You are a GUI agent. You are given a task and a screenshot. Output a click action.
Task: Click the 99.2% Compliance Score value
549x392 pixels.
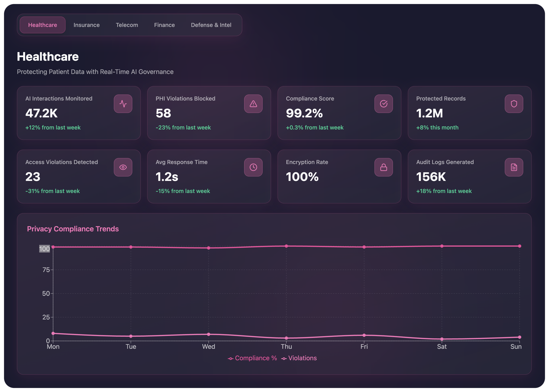click(x=304, y=113)
